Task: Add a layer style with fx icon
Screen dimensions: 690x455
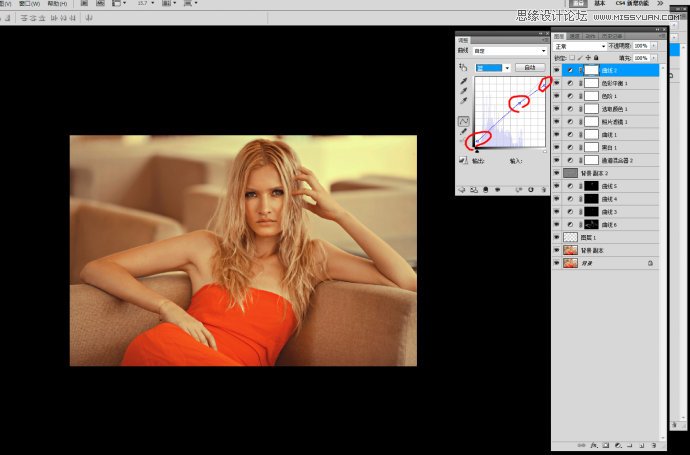Action: (594, 445)
